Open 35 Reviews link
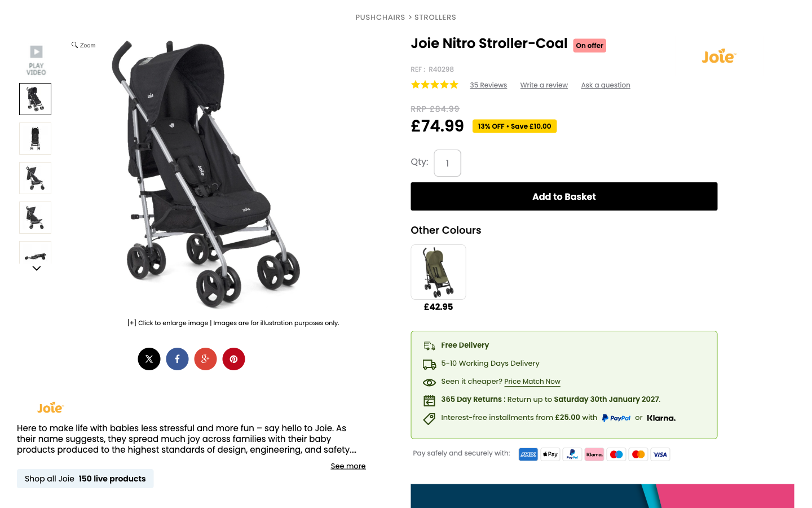 tap(488, 85)
